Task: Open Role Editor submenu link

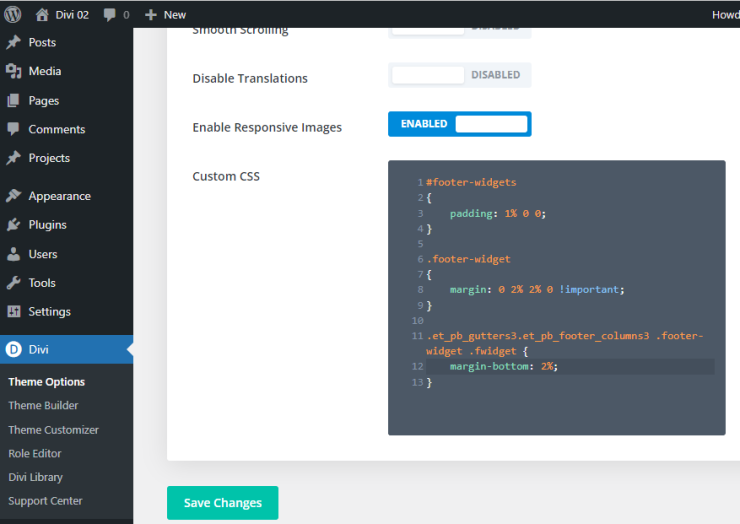Action: [x=35, y=453]
